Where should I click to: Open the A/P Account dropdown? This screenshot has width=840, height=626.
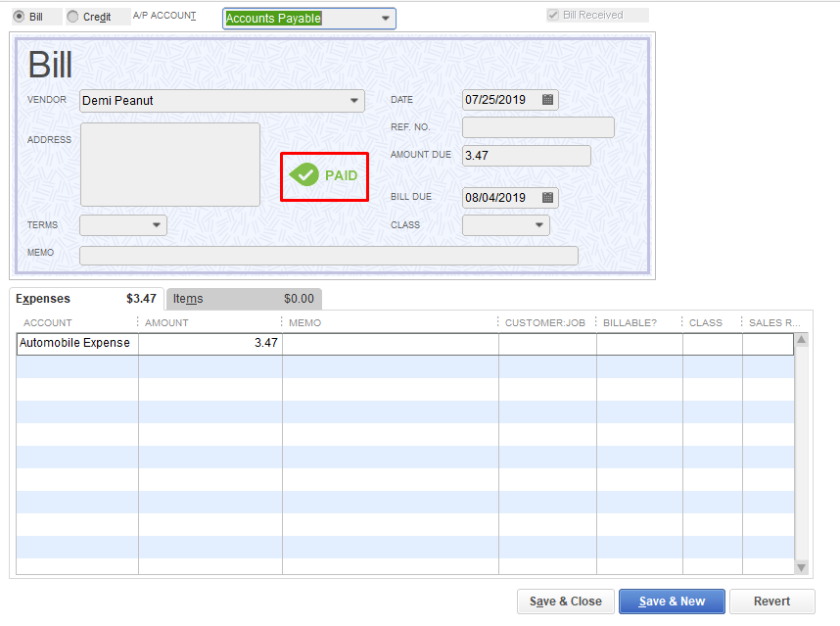click(x=385, y=19)
